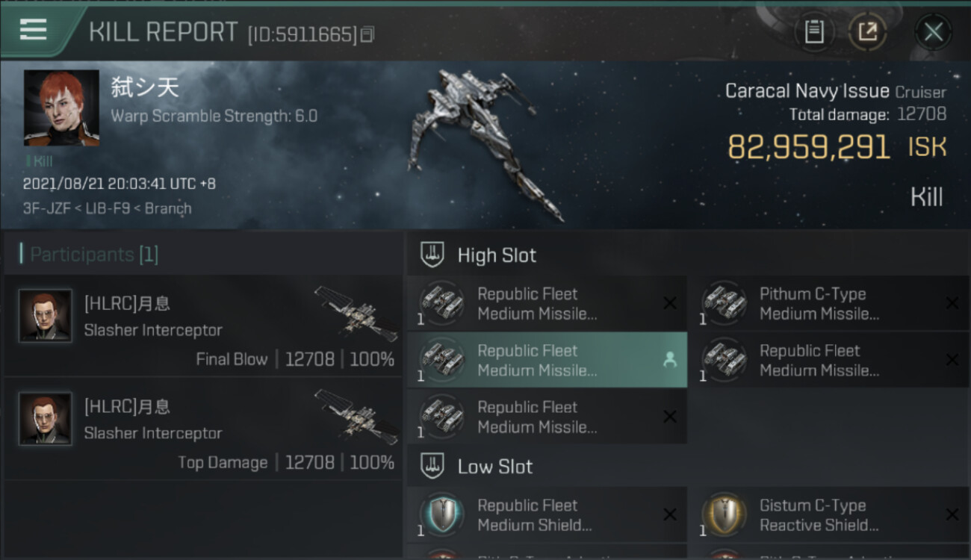
Task: Select the Final Blow participant portrait
Action: pyautogui.click(x=46, y=316)
